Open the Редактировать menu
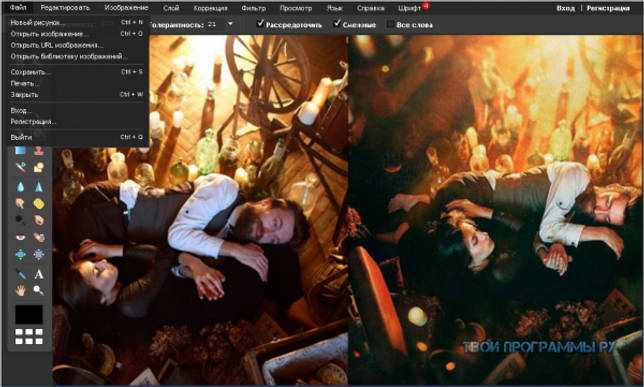Screen dimensions: 644x387 click(65, 8)
